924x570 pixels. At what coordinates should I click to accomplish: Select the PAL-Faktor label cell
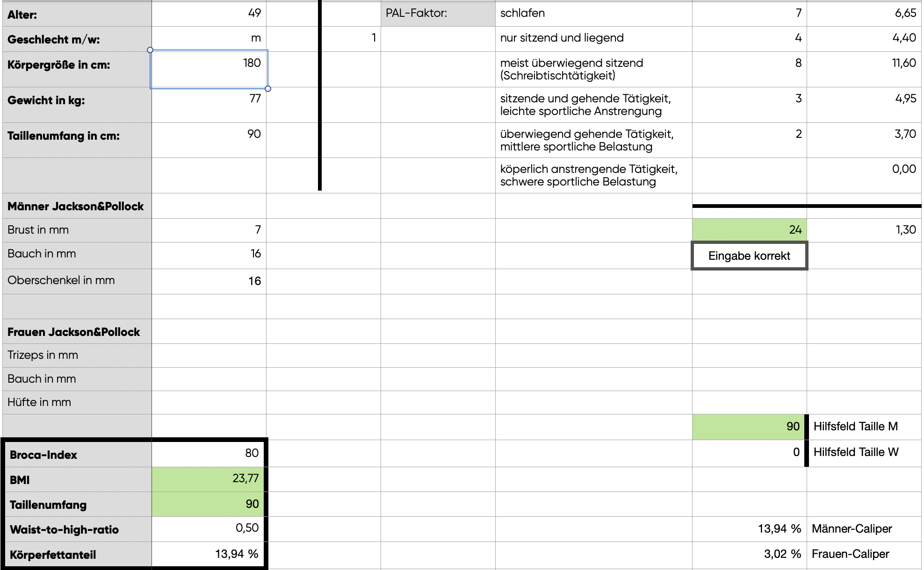coord(438,14)
